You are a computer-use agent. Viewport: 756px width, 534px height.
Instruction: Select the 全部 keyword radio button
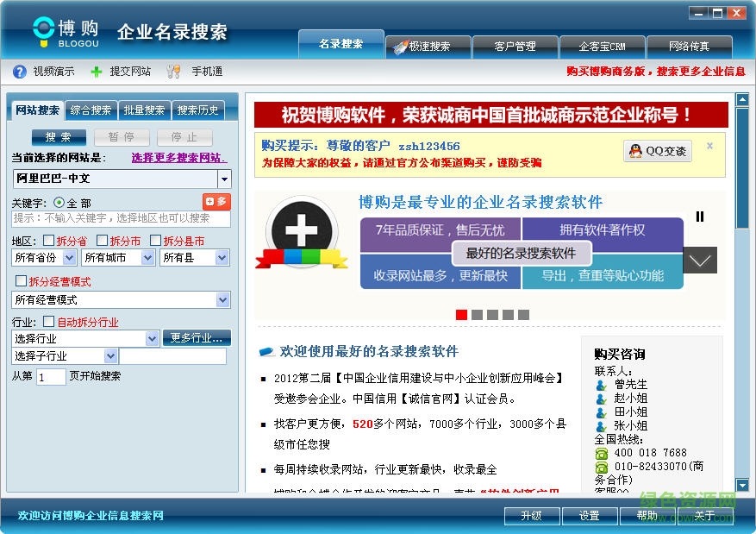coord(59,203)
